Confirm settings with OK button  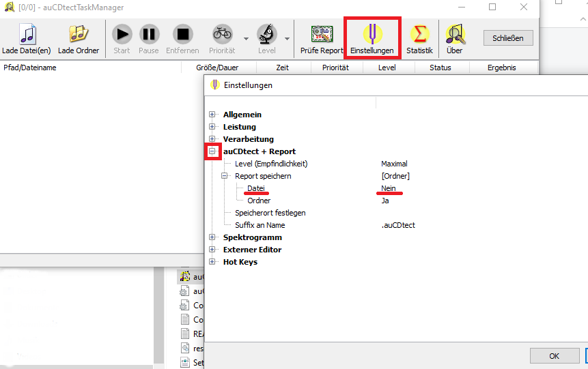pyautogui.click(x=555, y=356)
